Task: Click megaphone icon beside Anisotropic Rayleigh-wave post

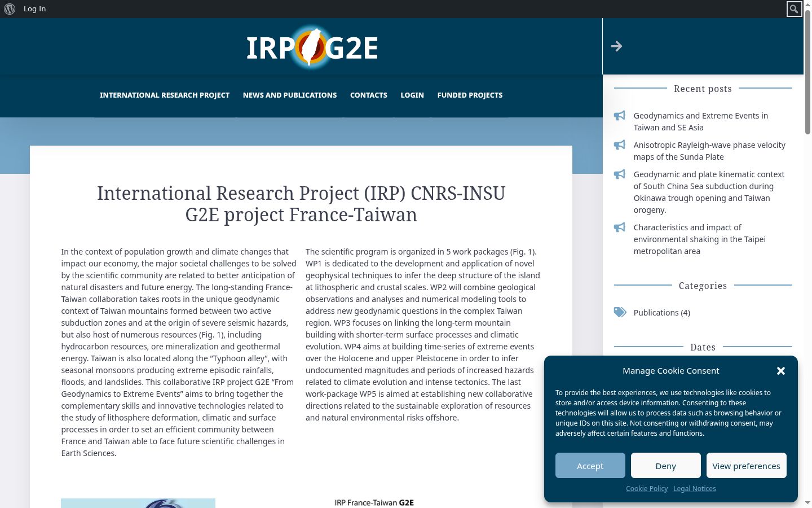Action: pos(620,145)
